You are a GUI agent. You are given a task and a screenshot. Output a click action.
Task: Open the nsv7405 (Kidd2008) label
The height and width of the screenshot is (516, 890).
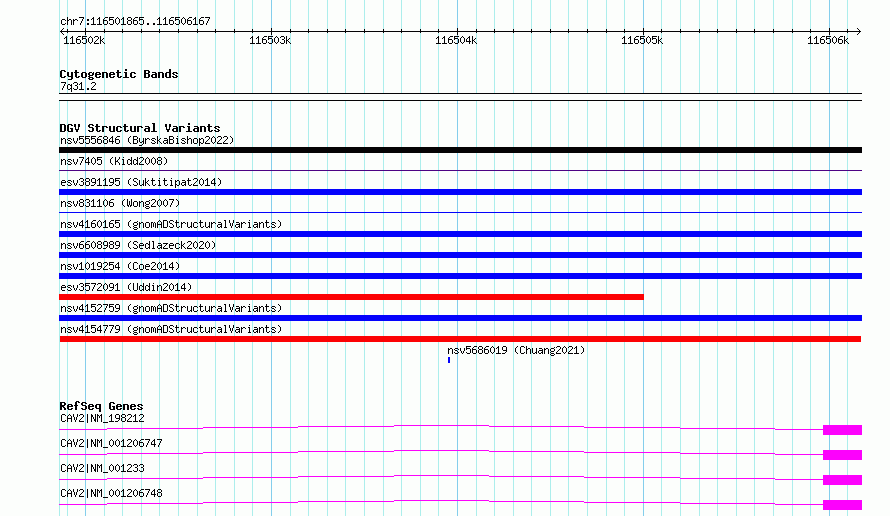[114, 161]
